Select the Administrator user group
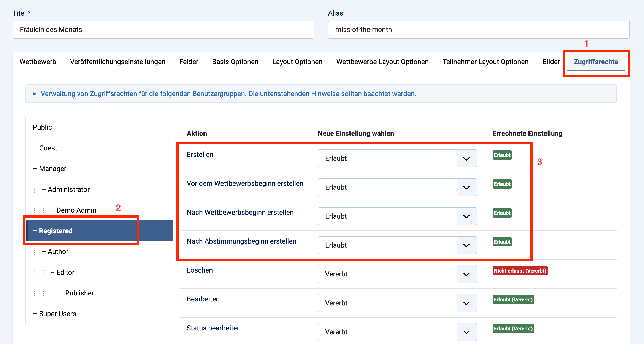The width and height of the screenshot is (644, 344). (x=68, y=190)
